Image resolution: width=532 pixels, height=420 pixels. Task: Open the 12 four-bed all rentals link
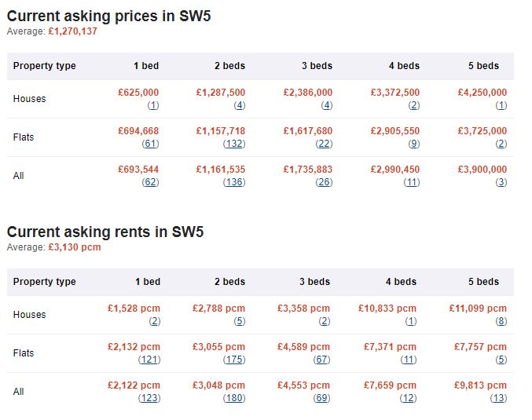408,398
